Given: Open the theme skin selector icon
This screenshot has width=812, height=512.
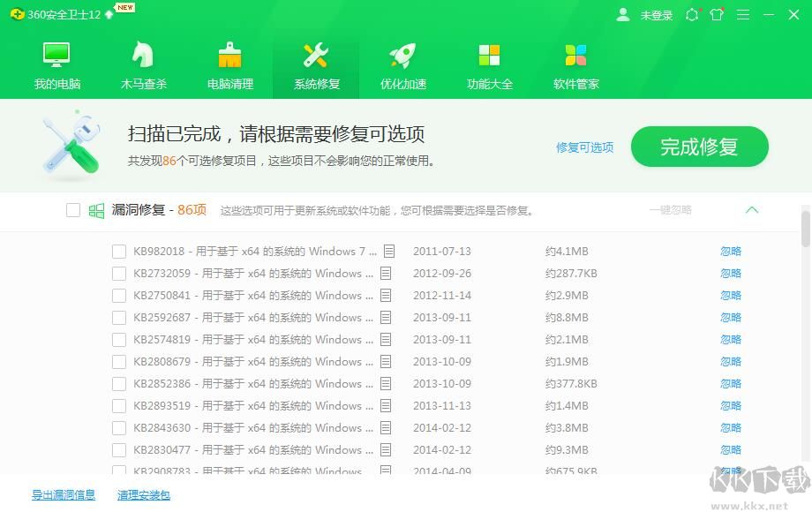Looking at the screenshot, I should pyautogui.click(x=717, y=14).
